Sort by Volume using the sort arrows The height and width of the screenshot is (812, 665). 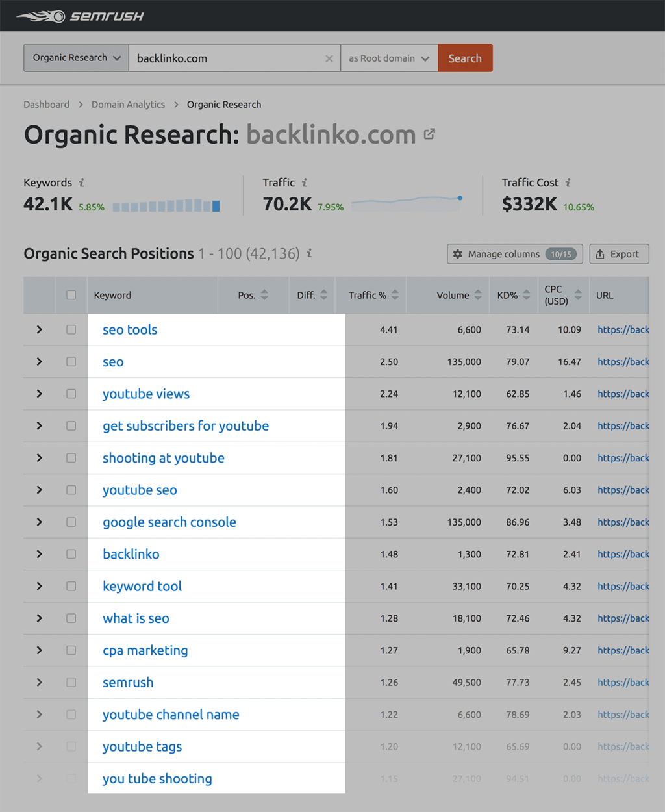[x=479, y=294]
